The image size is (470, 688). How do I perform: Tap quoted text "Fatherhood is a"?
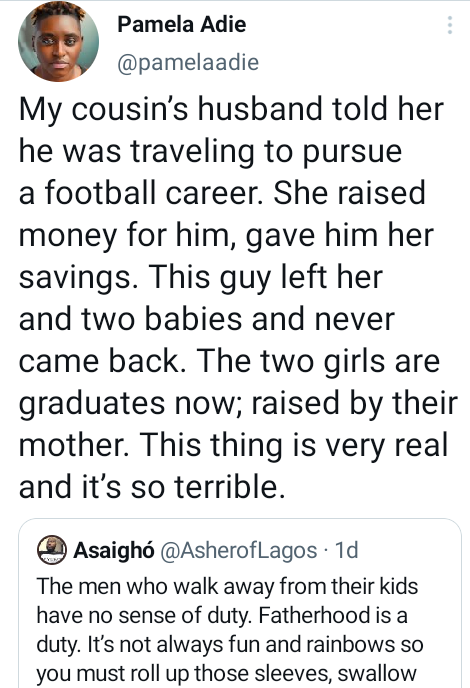[333, 615]
